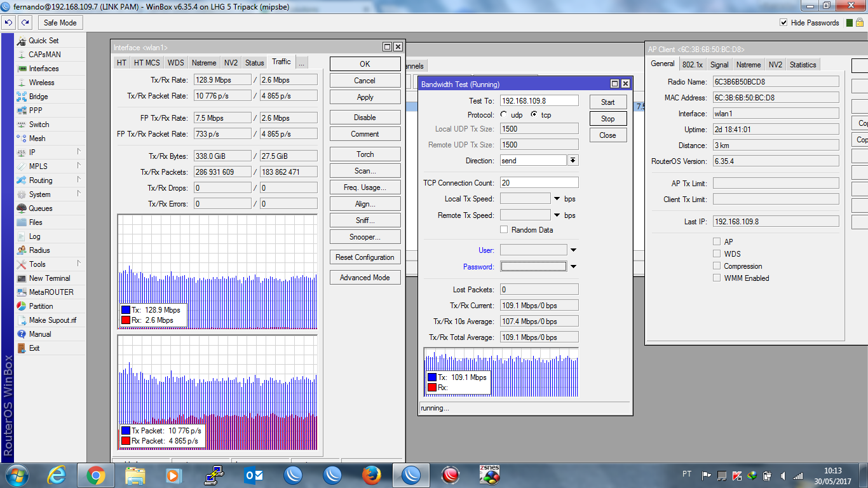The image size is (868, 488).
Task: Toggle the Hide Passwords checkbox
Action: tap(783, 23)
